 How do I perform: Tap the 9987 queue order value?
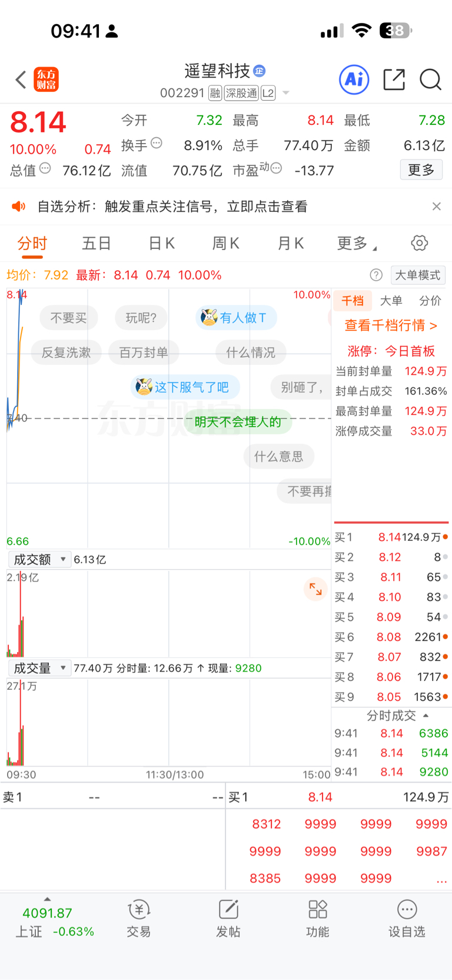click(x=431, y=852)
